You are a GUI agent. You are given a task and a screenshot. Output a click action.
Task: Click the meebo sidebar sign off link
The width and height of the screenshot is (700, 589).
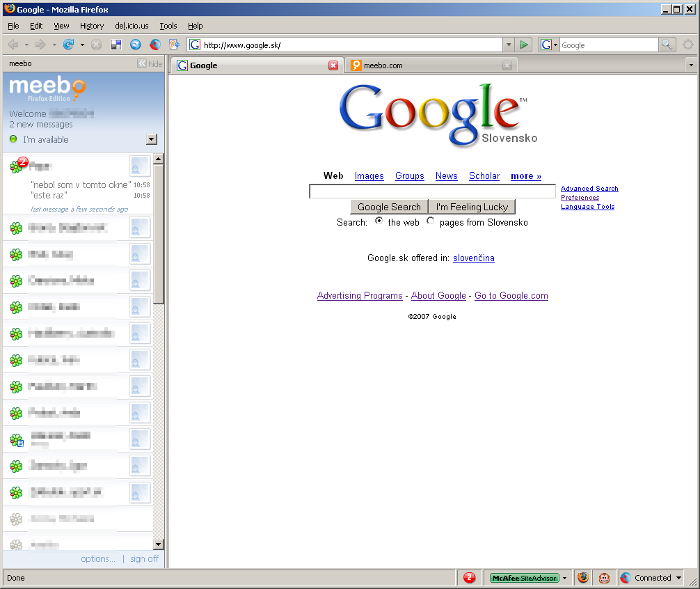click(144, 558)
